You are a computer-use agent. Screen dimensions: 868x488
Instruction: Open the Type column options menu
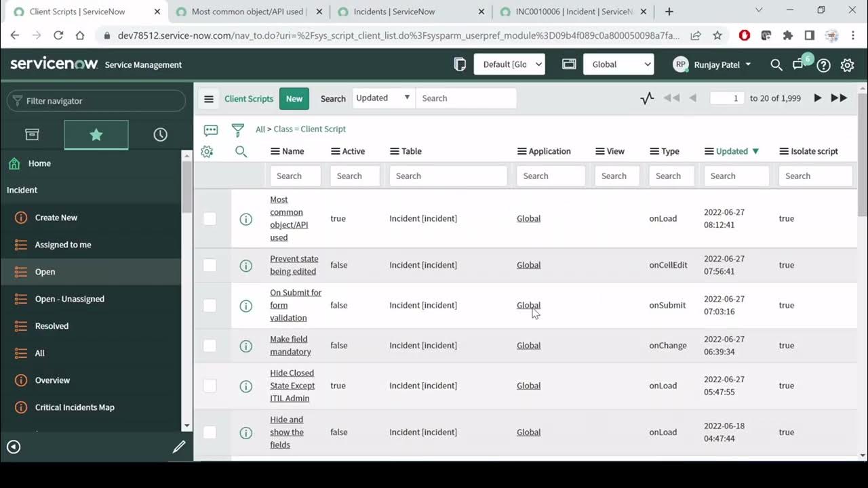click(654, 151)
